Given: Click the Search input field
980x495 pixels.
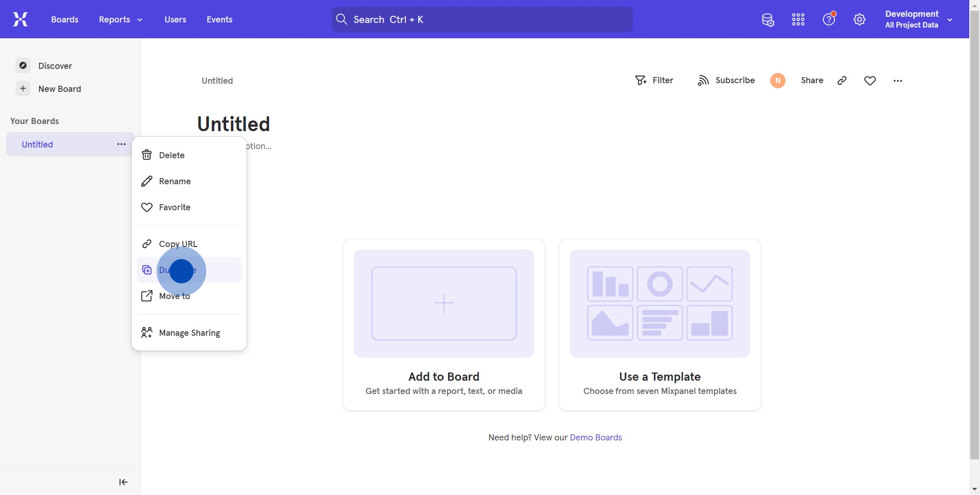Looking at the screenshot, I should pos(482,19).
